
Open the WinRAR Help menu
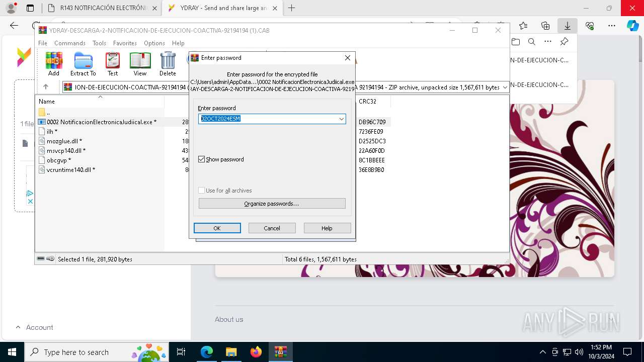coord(178,43)
